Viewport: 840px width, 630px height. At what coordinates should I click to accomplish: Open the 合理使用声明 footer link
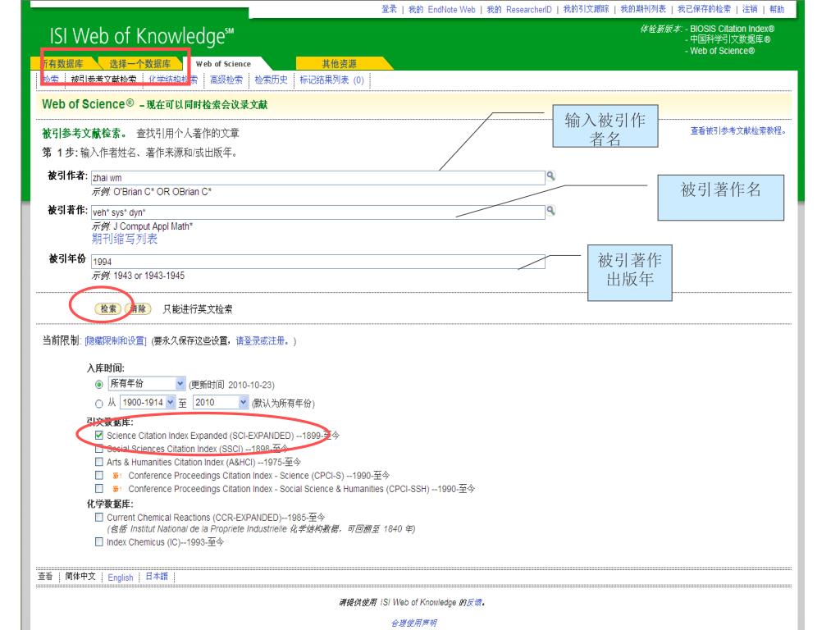[x=414, y=623]
